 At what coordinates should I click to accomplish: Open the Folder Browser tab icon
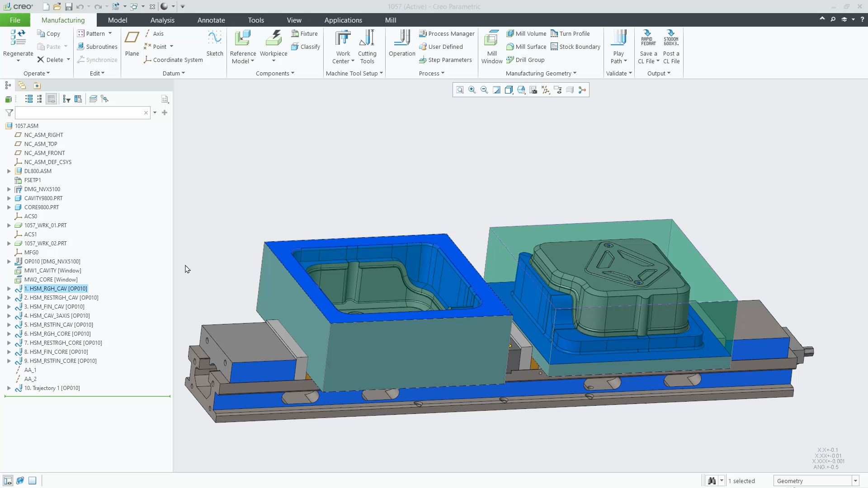[22, 85]
